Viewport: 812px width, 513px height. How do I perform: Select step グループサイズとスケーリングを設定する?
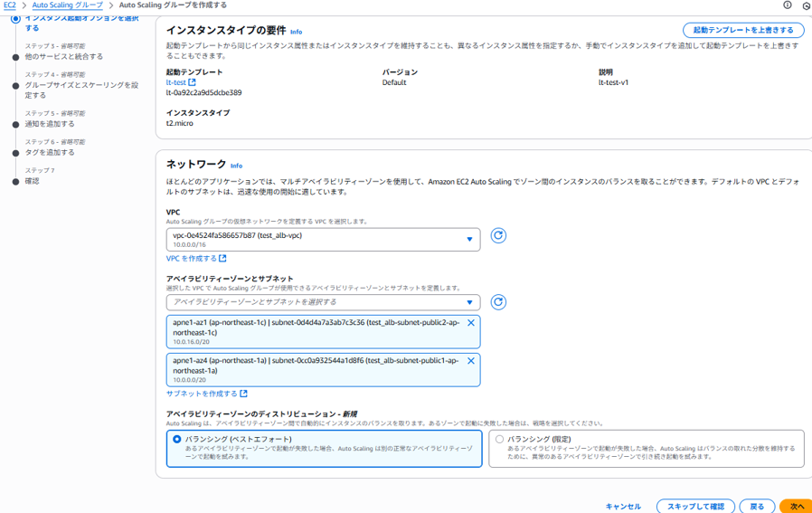click(x=81, y=90)
